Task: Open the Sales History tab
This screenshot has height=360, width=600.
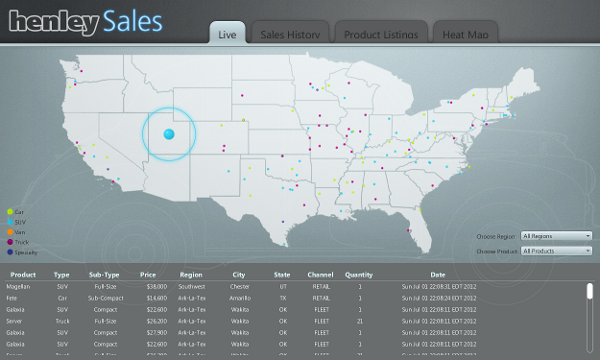Action: (x=290, y=33)
